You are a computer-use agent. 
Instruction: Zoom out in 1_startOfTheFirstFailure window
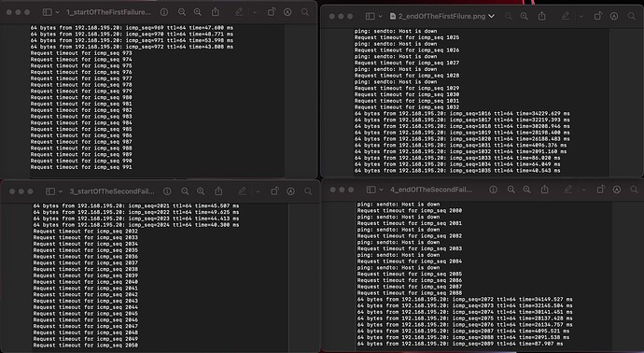click(182, 12)
